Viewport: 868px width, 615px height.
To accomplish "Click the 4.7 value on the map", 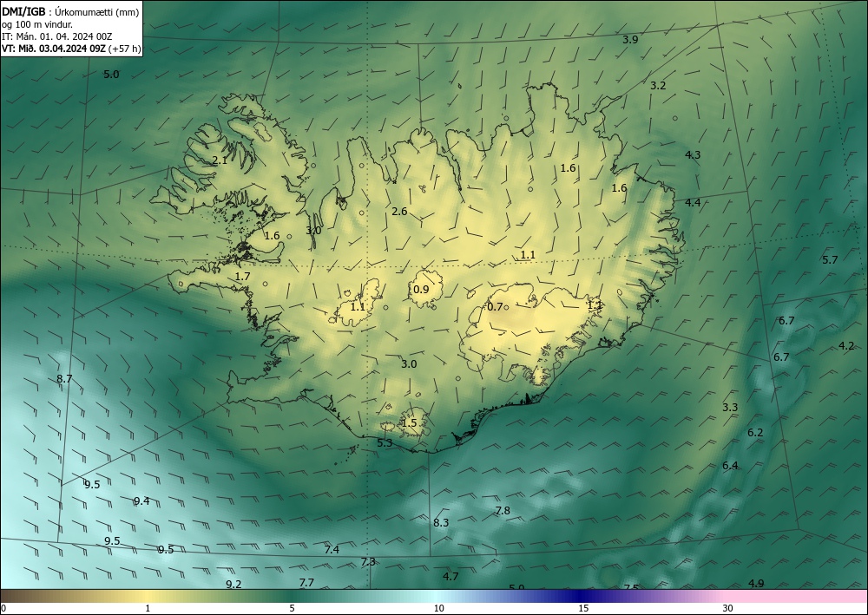I will 450,576.
